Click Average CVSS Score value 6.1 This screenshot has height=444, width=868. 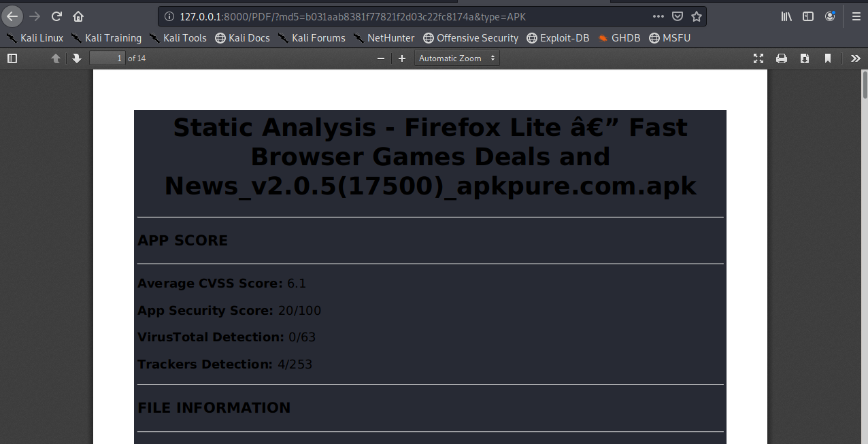tap(297, 284)
